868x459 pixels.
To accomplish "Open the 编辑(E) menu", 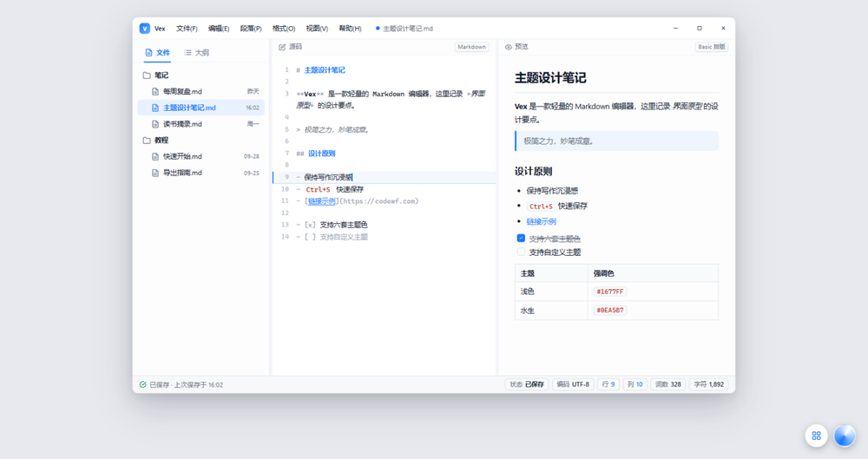I will (x=219, y=29).
